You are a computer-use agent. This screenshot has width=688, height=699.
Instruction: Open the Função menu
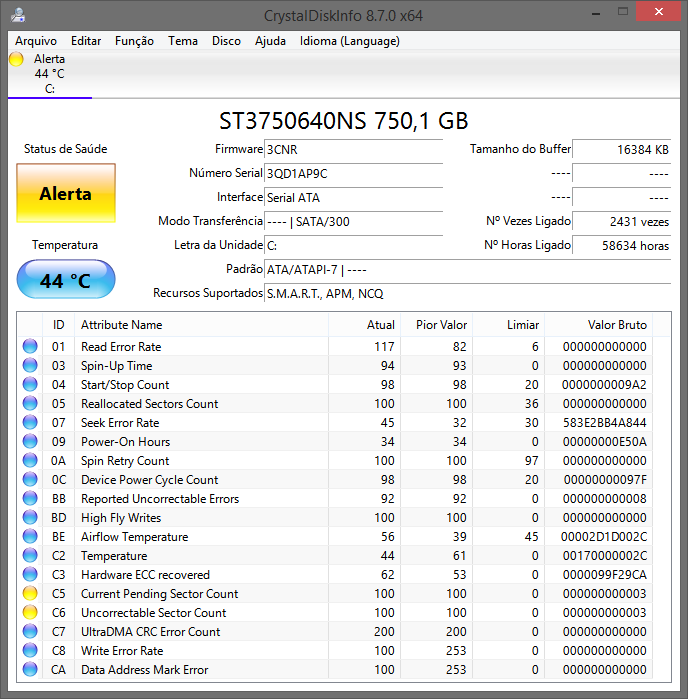[x=134, y=41]
